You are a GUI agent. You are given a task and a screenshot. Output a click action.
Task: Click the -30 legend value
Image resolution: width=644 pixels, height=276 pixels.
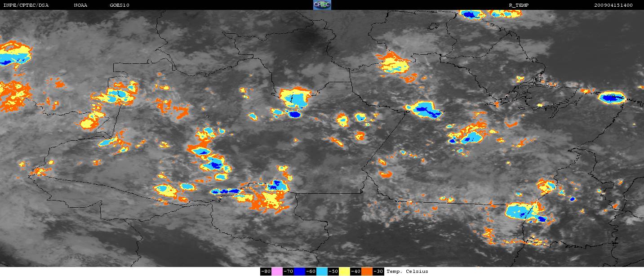(x=378, y=272)
